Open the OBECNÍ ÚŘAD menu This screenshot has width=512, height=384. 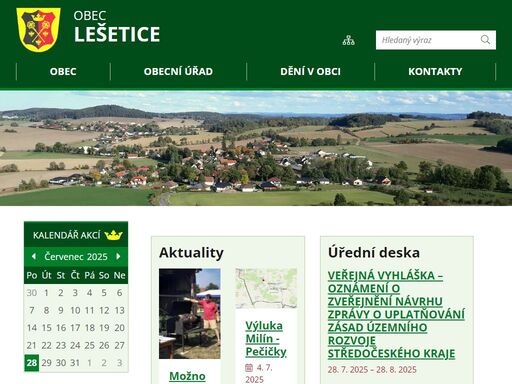tap(178, 71)
